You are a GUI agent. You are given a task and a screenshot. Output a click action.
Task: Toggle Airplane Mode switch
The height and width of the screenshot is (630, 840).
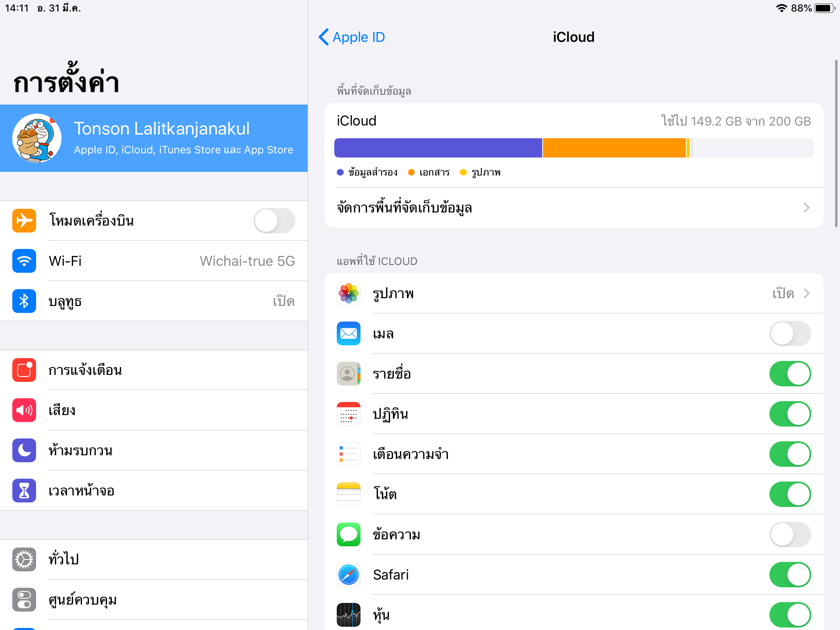point(274,221)
